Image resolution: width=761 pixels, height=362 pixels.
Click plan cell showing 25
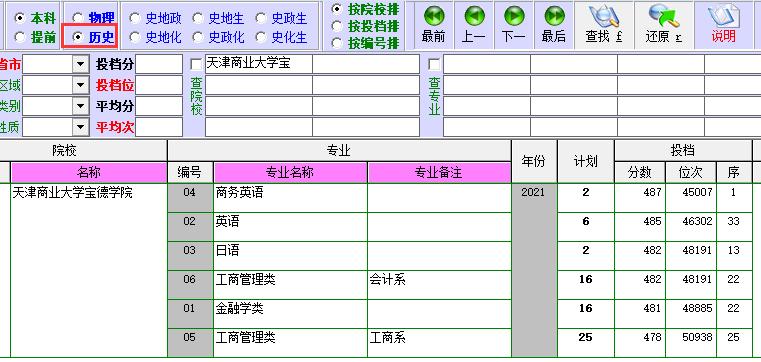pos(586,343)
